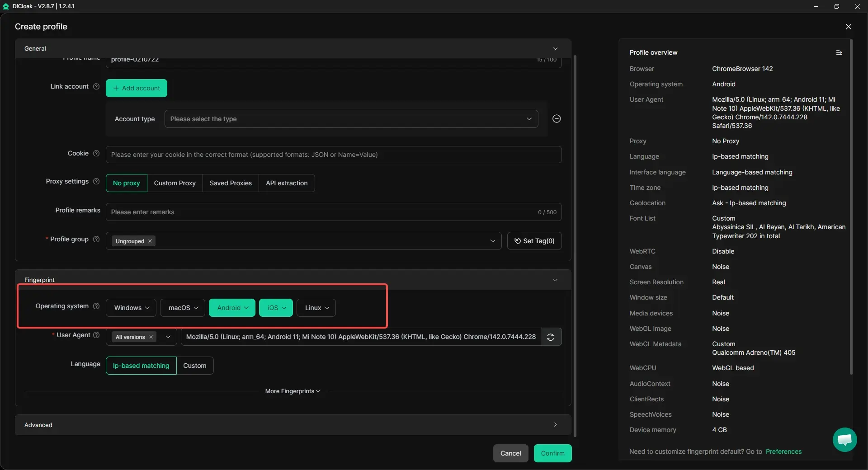This screenshot has height=470, width=868.
Task: Open the live chat support bubble
Action: [844, 439]
